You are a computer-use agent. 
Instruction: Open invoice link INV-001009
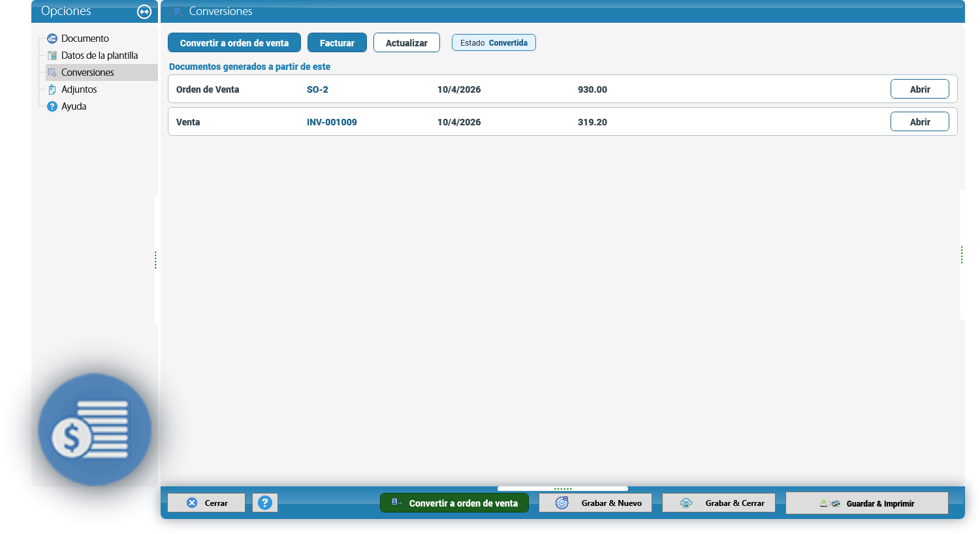[x=332, y=122]
